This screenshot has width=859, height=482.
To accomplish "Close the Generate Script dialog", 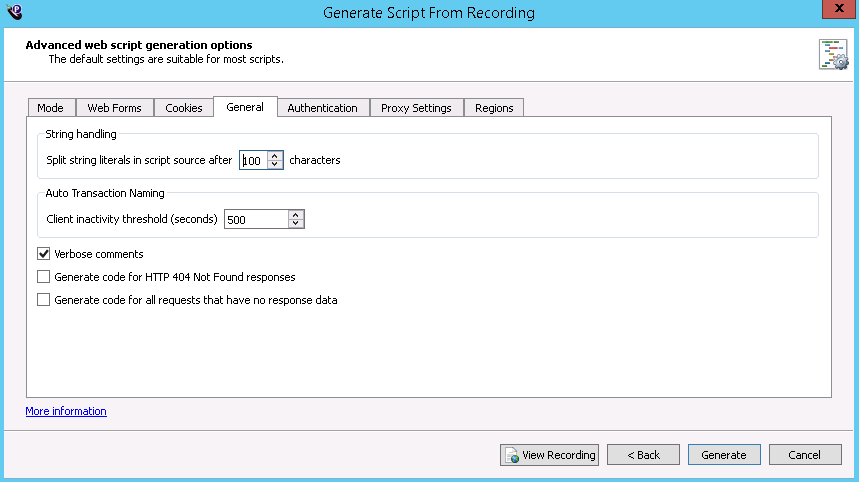I will (x=835, y=11).
